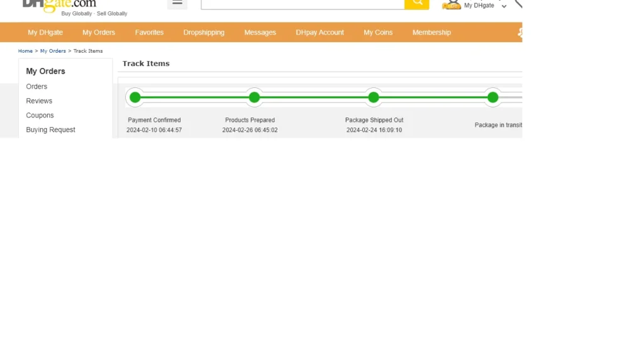Screen dimensions: 644x362
Task: Open Reviews in the sidebar
Action: (39, 101)
